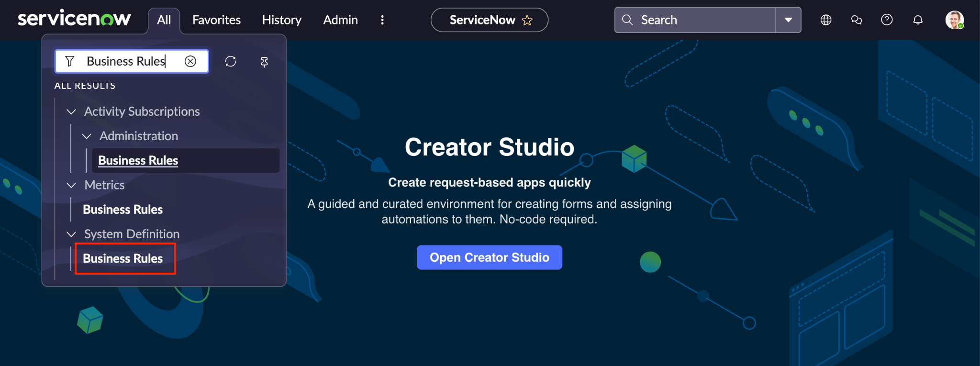Open the History menu tab
Image resolution: width=980 pixels, height=366 pixels.
point(281,20)
